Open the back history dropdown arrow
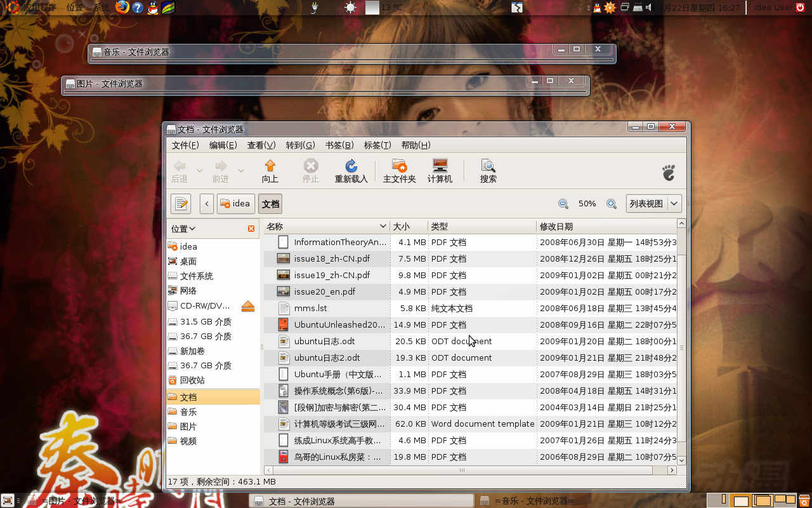The width and height of the screenshot is (812, 508). click(199, 170)
